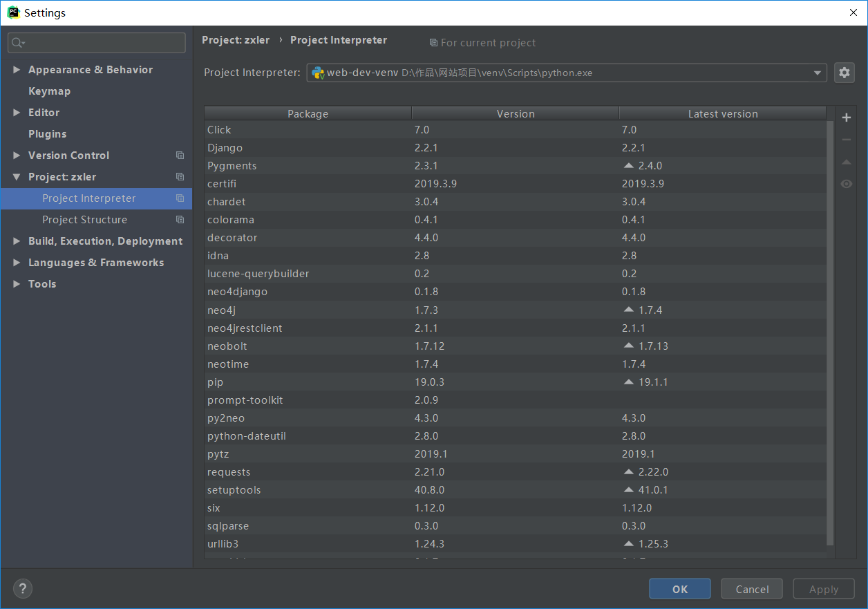Close the Settings dialog window
Image resolution: width=868 pixels, height=609 pixels.
(x=852, y=12)
